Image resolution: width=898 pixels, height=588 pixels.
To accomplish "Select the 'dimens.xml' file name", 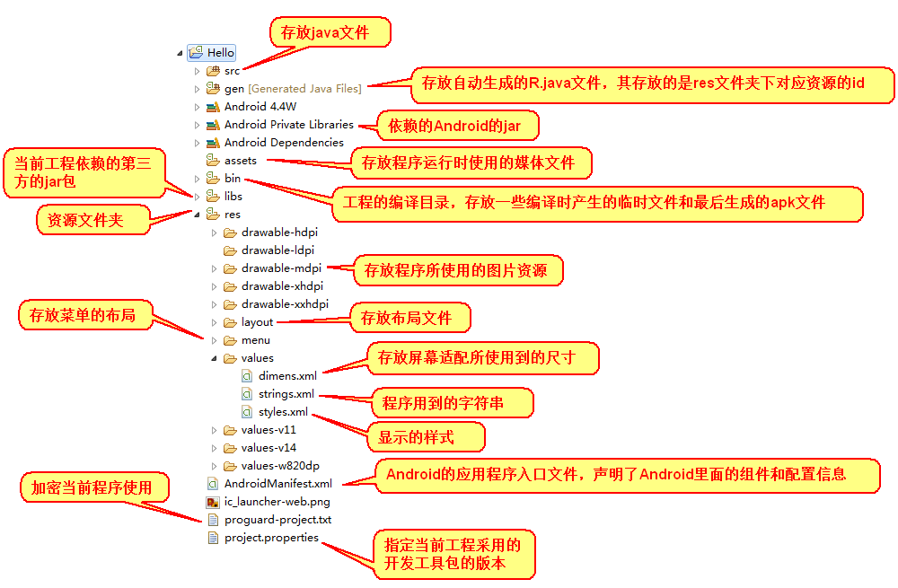I will point(287,376).
